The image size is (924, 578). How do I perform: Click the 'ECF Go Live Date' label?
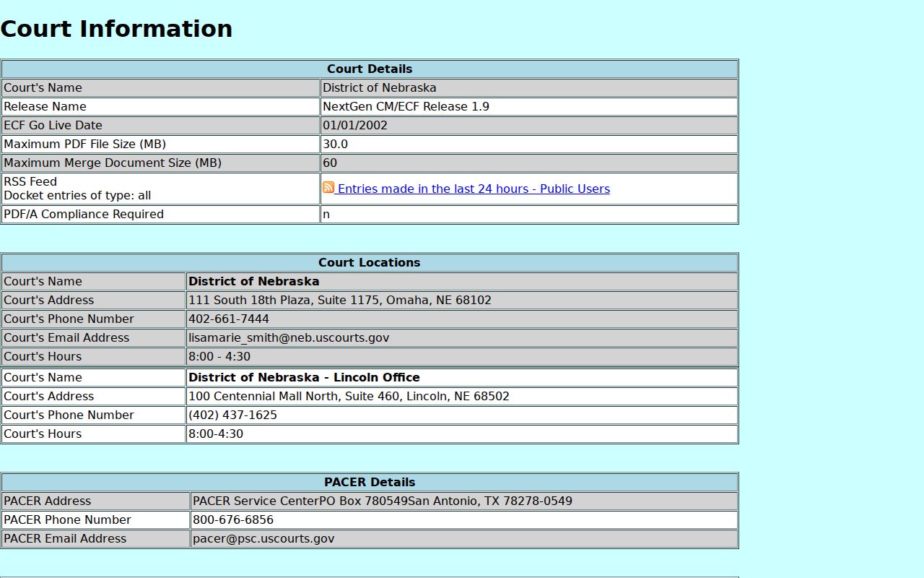53,125
